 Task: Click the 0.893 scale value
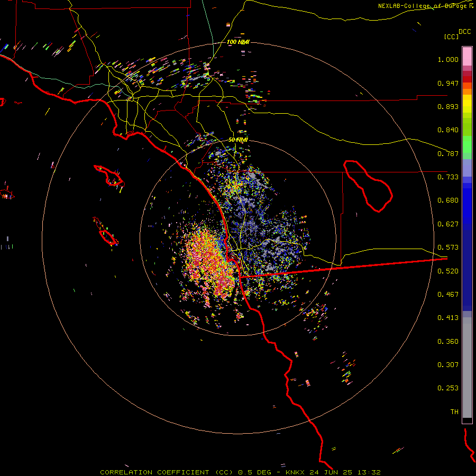448,106
